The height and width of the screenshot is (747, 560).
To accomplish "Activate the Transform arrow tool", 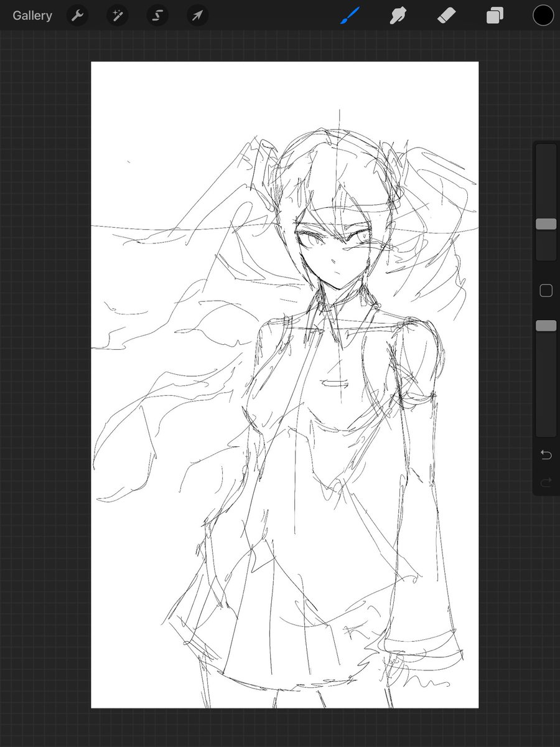I will coord(197,16).
